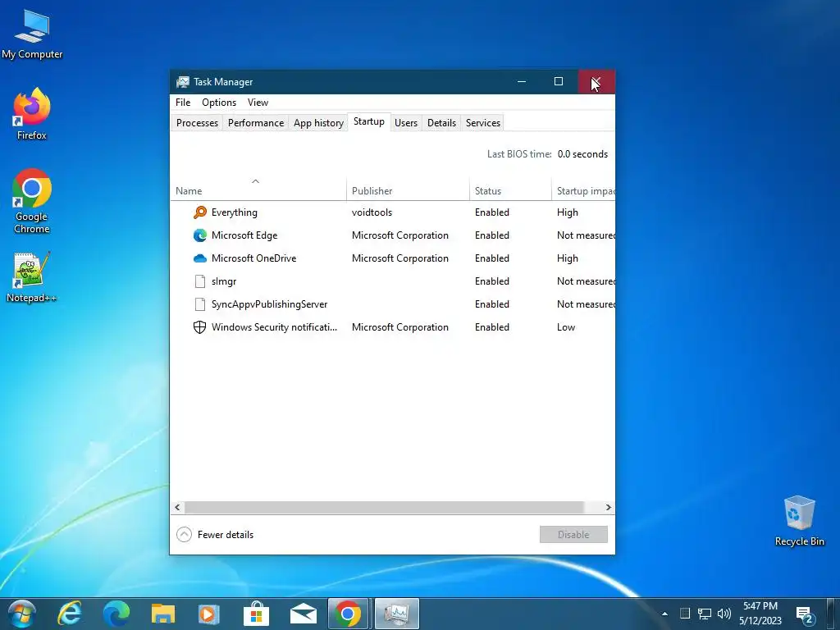840x630 pixels.
Task: Select the SyncAppvPublishingServer entry name
Action: [x=269, y=304]
